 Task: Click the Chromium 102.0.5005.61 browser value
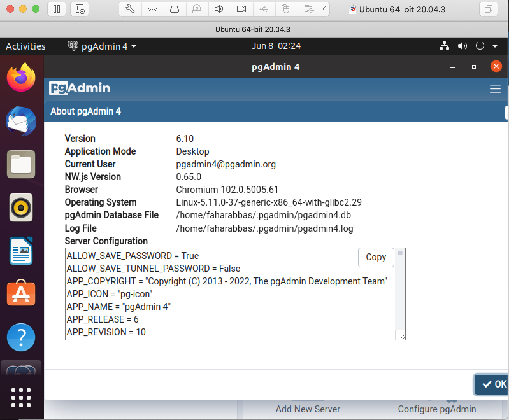click(227, 190)
